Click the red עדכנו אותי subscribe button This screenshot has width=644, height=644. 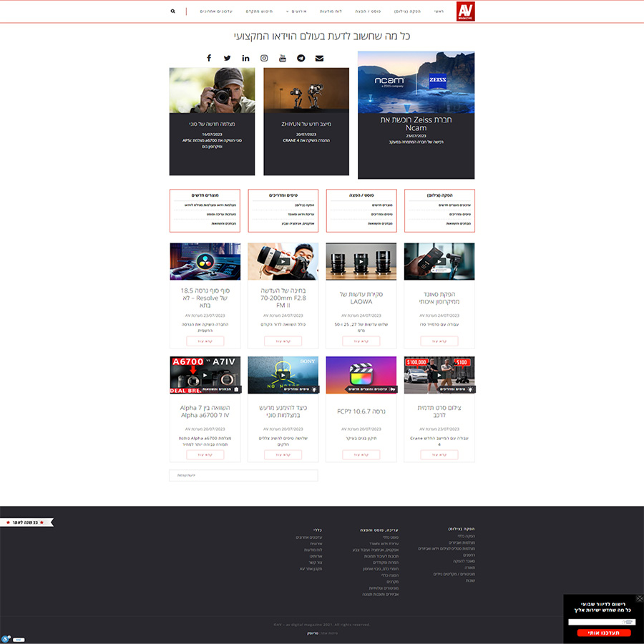(603, 633)
